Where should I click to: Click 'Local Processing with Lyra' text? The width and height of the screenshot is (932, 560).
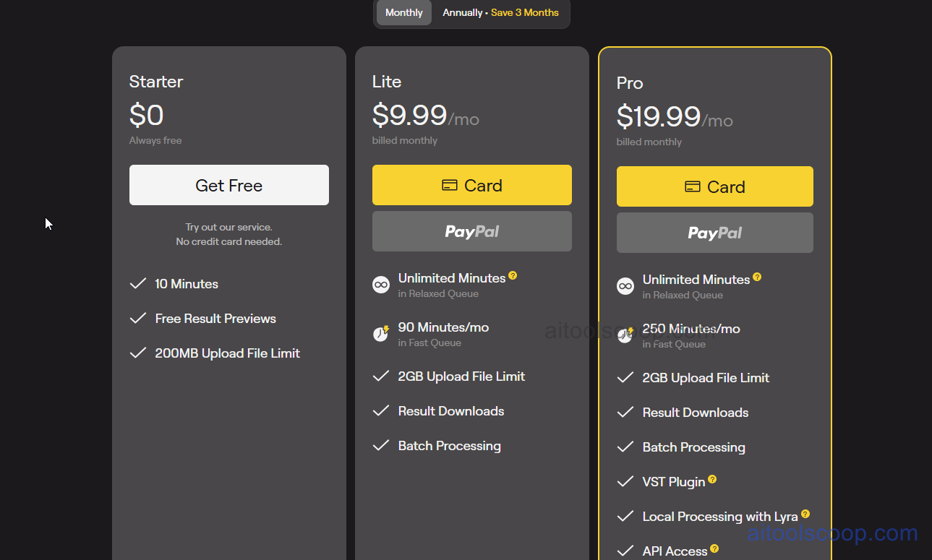click(x=720, y=517)
